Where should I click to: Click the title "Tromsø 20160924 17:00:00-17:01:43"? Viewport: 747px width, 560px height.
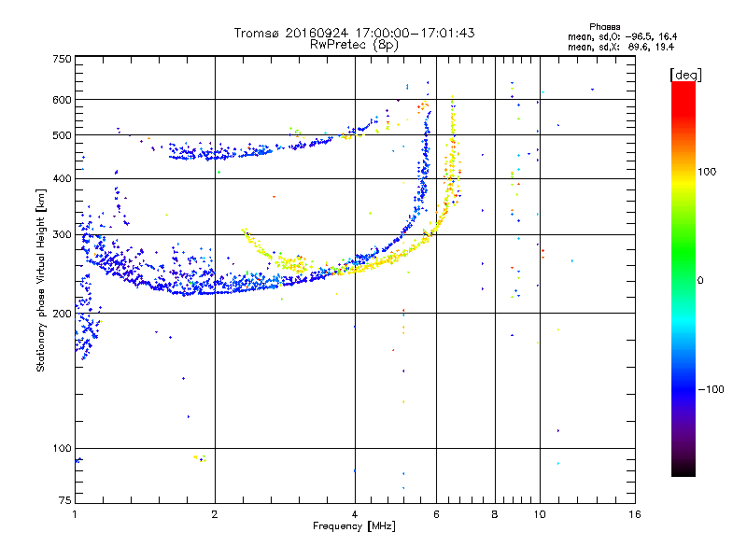tap(354, 33)
